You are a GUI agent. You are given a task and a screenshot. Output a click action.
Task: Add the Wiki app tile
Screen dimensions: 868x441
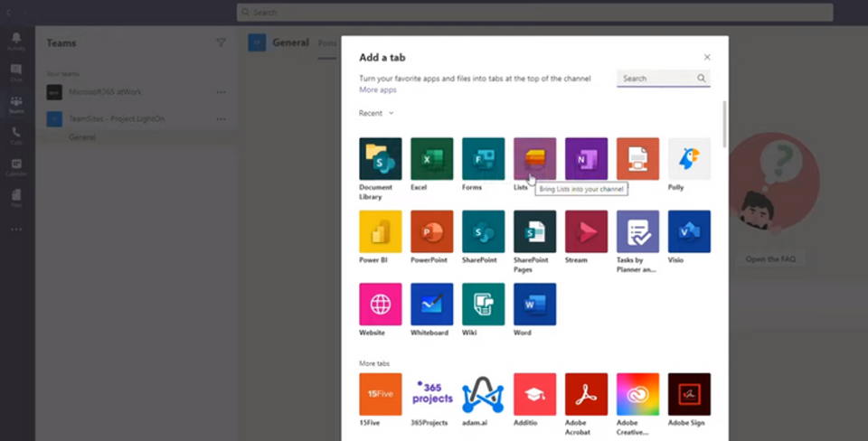click(483, 305)
